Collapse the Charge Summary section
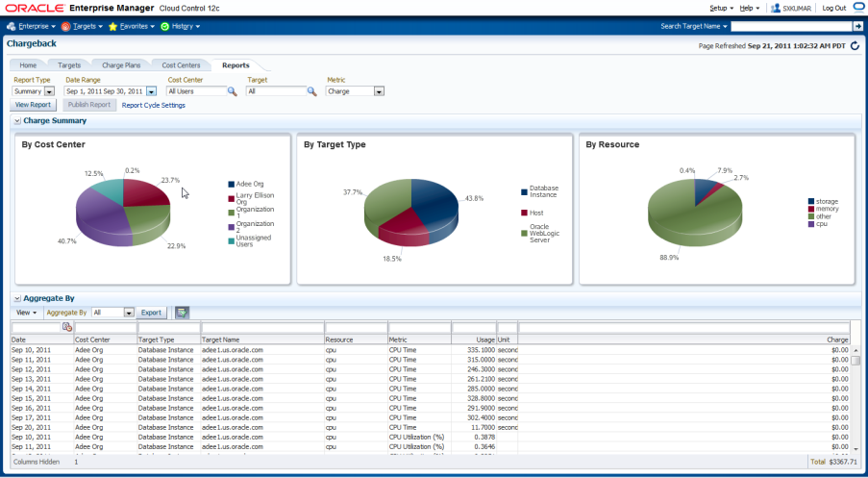Viewport: 868px width, 478px height. [17, 121]
